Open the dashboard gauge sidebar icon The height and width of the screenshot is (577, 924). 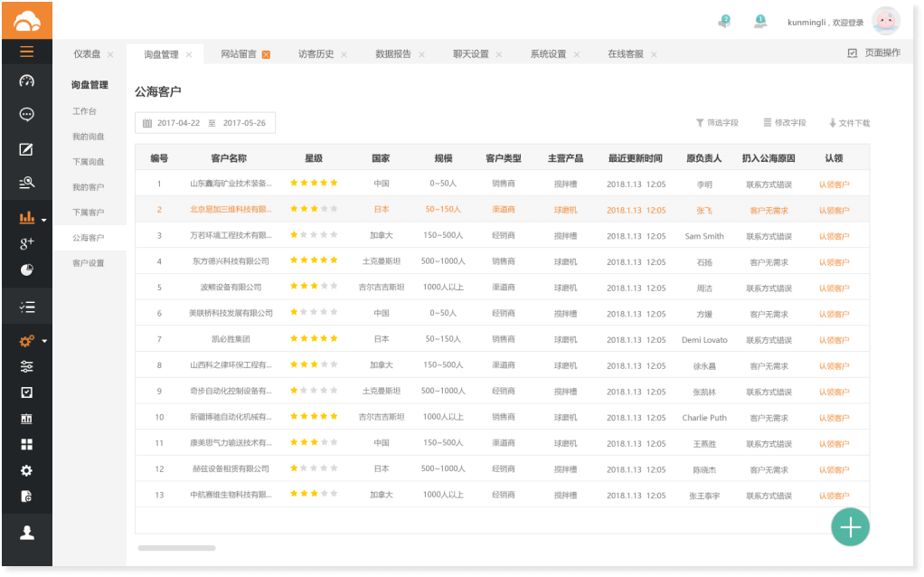click(x=26, y=81)
